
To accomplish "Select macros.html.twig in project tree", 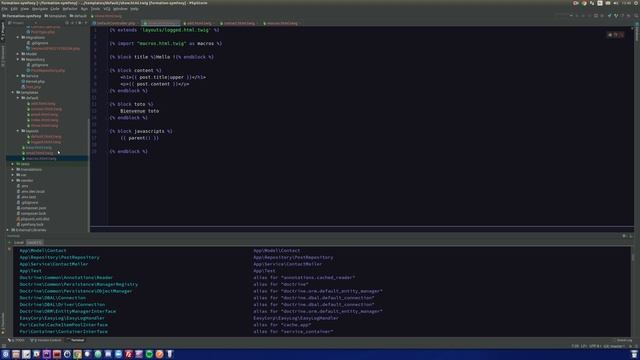I will point(41,158).
